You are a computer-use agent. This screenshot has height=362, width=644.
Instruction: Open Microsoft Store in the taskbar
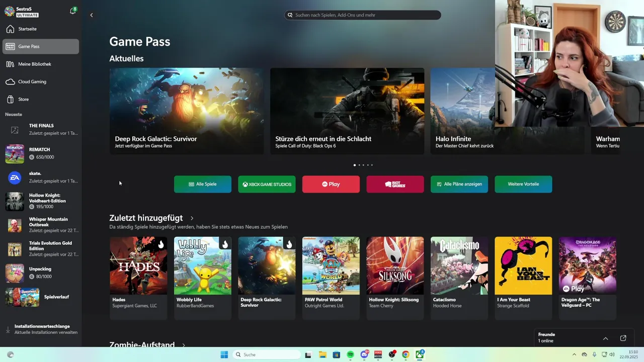click(337, 354)
